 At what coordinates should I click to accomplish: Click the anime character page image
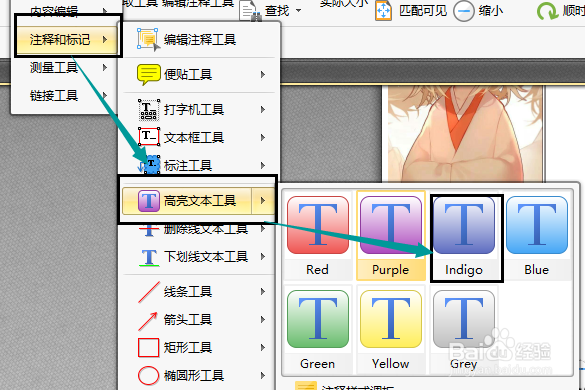click(465, 134)
